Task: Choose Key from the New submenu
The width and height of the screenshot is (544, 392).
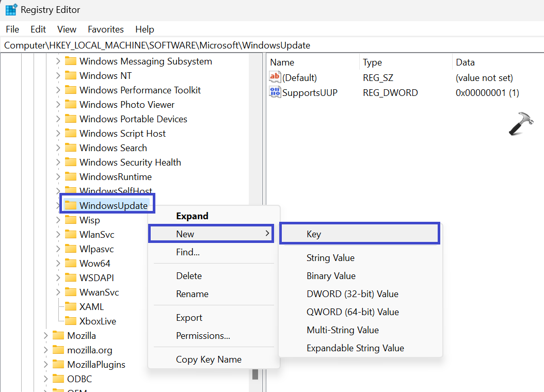Action: tap(314, 234)
